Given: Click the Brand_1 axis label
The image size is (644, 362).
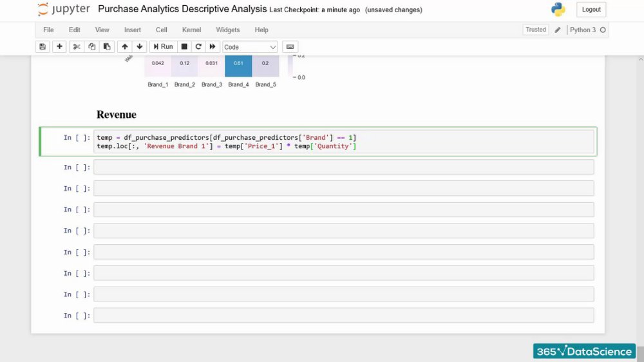Looking at the screenshot, I should coord(158,84).
